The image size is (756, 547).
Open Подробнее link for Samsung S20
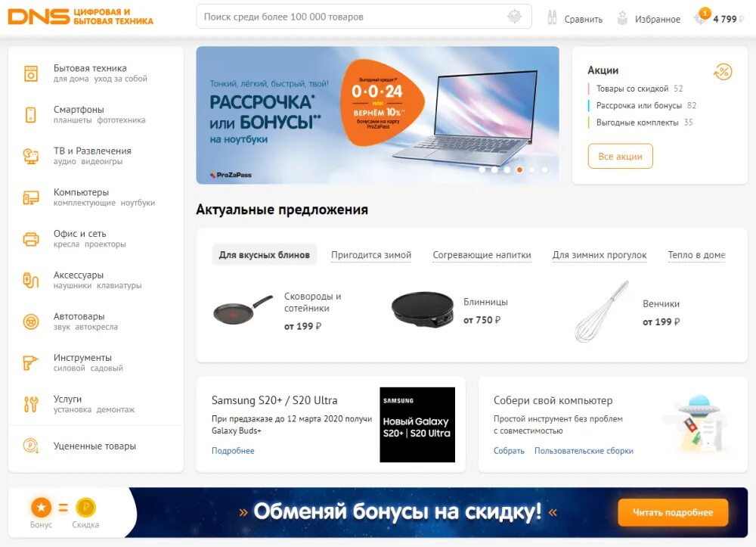(x=233, y=450)
